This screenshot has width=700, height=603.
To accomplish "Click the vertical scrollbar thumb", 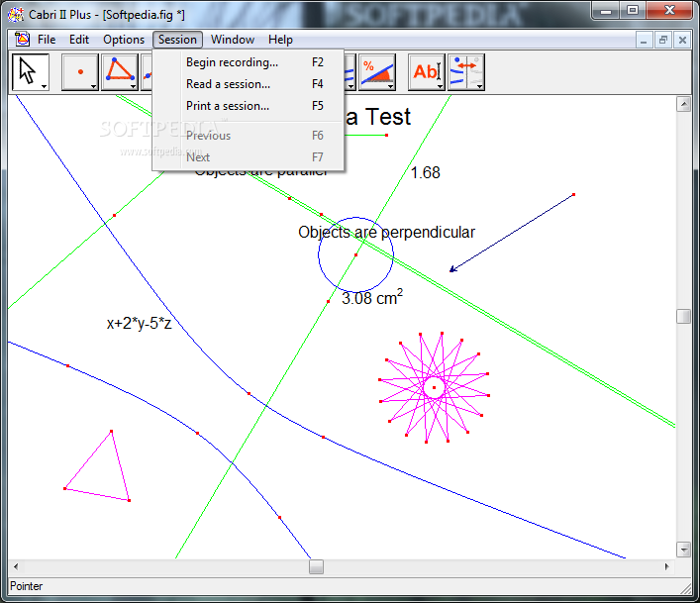I will click(683, 316).
